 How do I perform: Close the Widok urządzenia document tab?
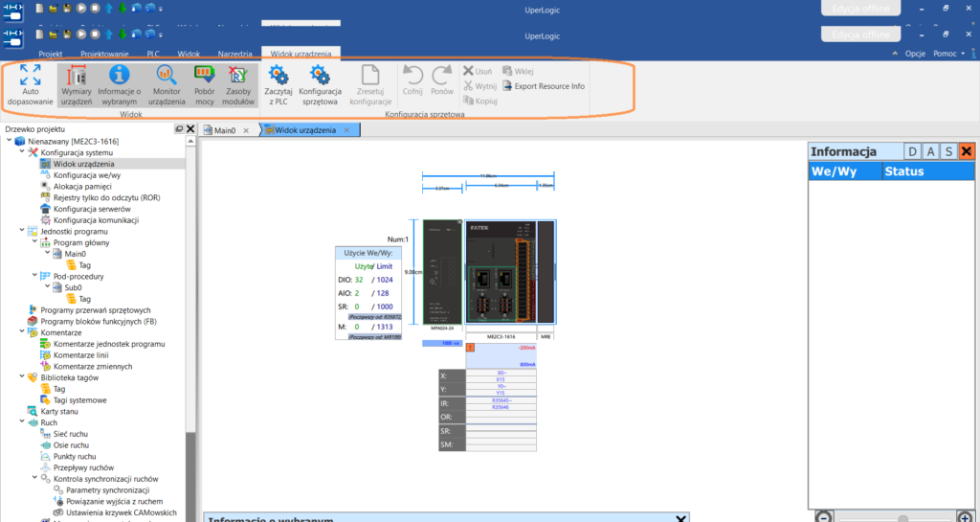coord(346,130)
